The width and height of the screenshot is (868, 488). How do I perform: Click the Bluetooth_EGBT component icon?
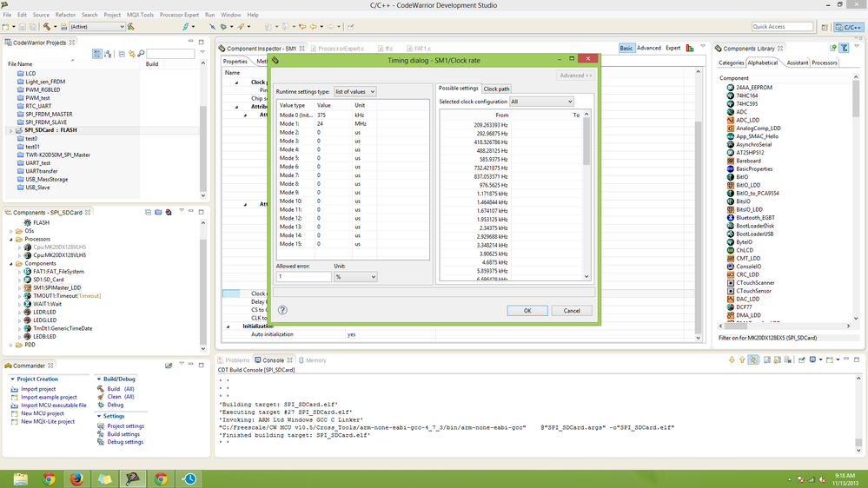730,217
